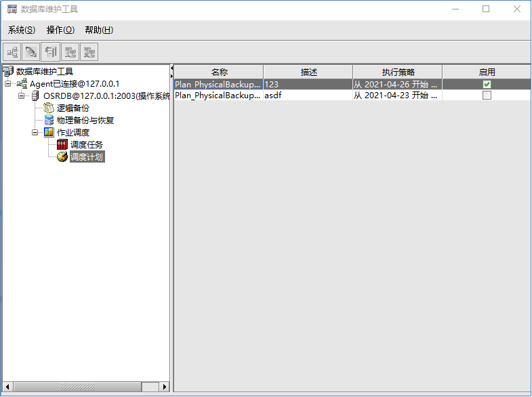Image resolution: width=532 pixels, height=397 pixels.
Task: Click the 调度任务 red binders icon
Action: point(62,144)
